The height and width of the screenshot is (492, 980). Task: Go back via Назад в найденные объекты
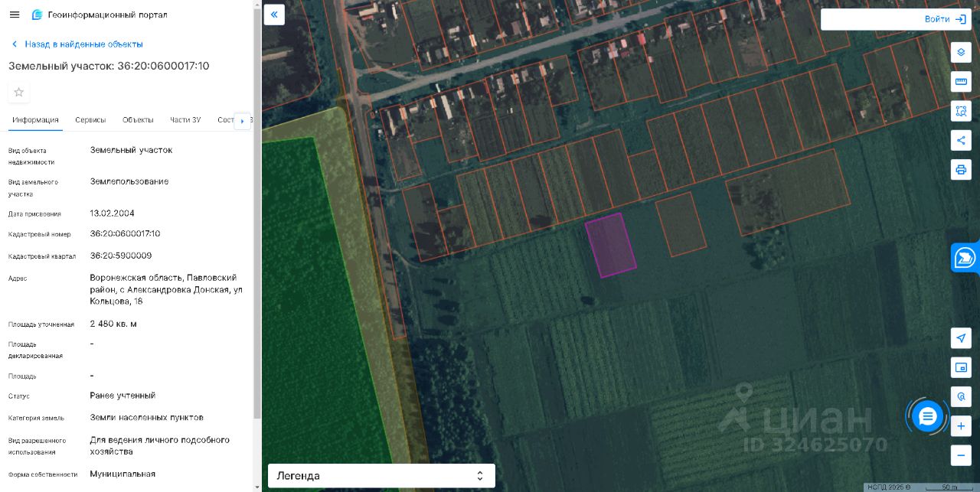click(x=77, y=44)
